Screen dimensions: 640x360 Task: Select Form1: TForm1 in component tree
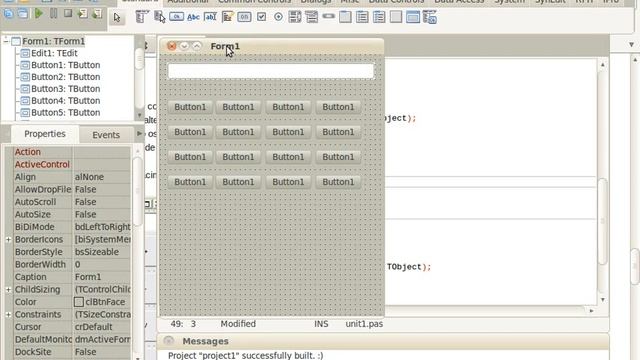tap(53, 41)
